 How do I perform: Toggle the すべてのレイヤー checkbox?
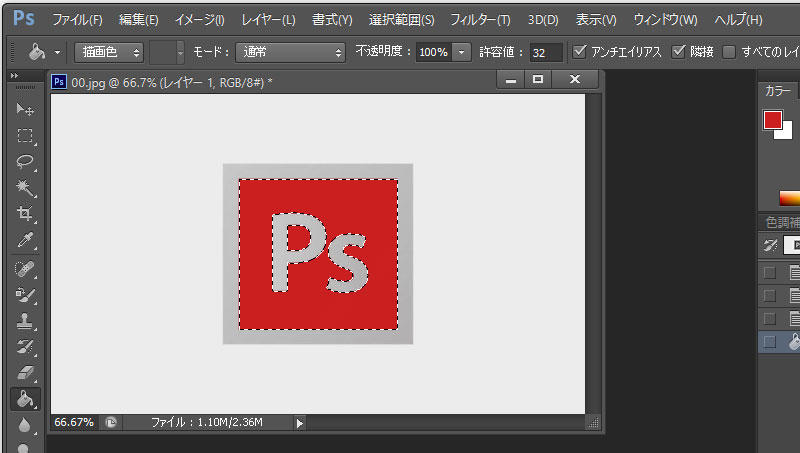[729, 52]
